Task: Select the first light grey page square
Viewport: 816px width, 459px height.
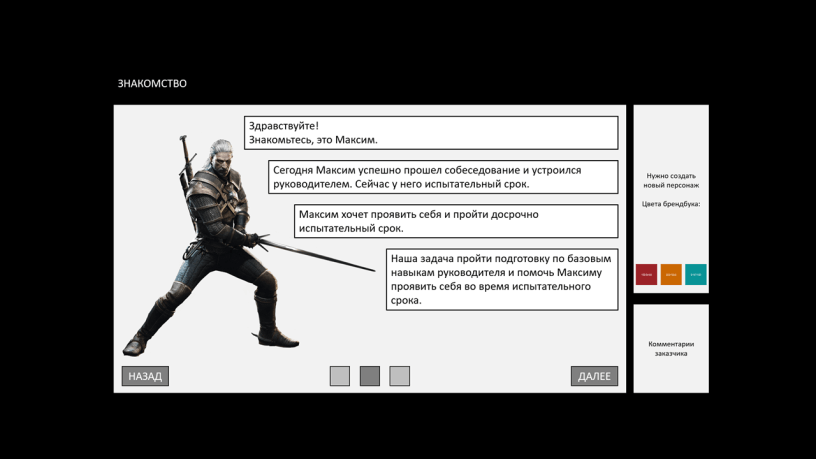Action: pos(340,376)
